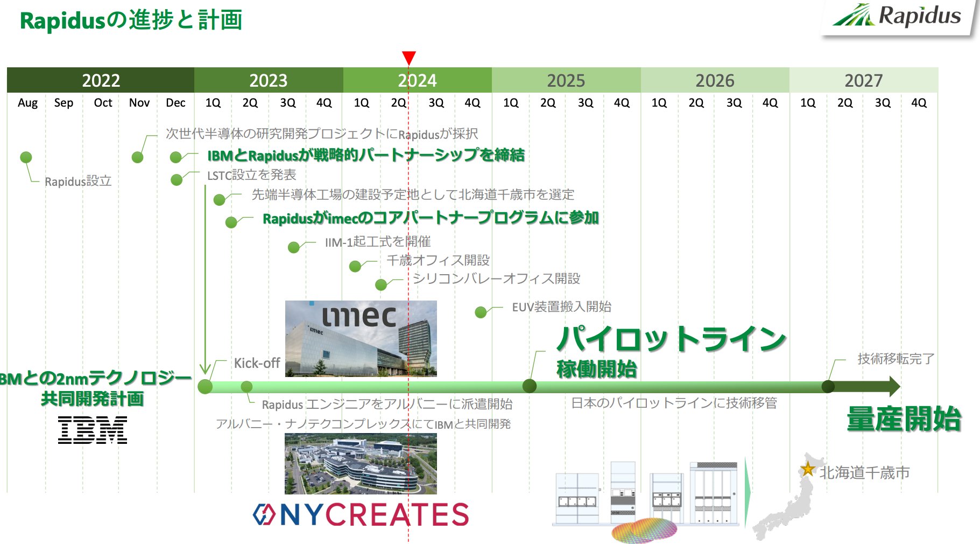Select the "量産開始" heading
The image size is (980, 544).
coord(904,419)
